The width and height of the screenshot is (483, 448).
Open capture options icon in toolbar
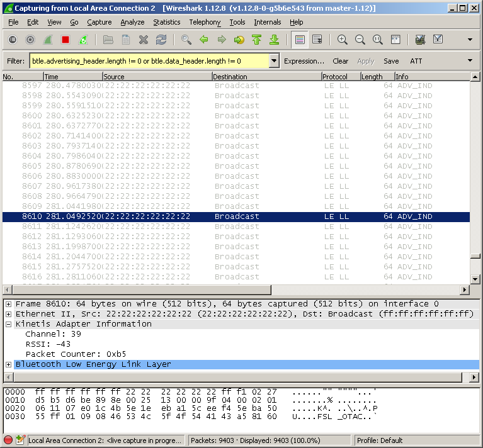tap(30, 40)
